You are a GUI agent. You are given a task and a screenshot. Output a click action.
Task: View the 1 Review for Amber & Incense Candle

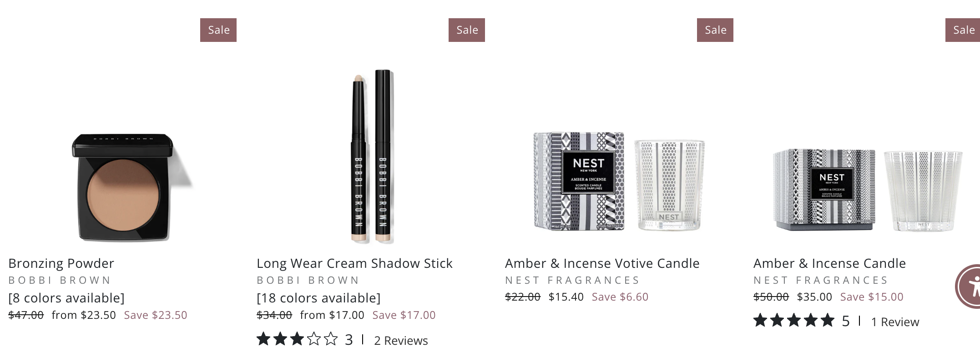point(895,322)
